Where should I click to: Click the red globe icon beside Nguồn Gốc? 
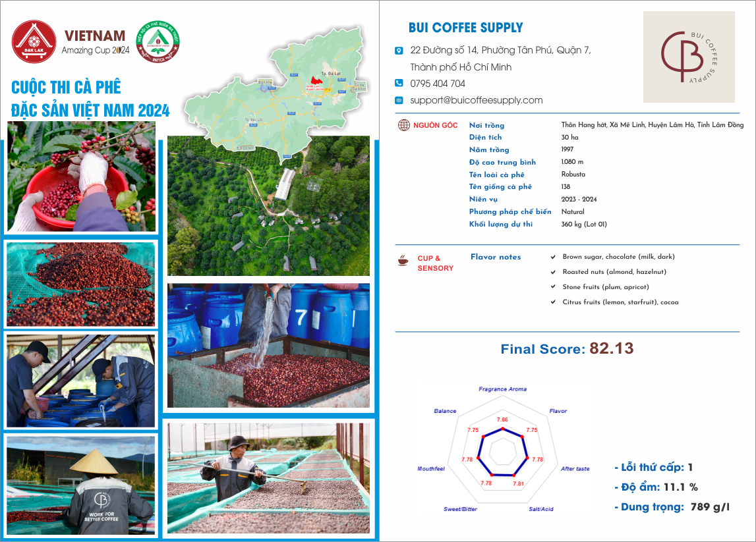pyautogui.click(x=404, y=125)
